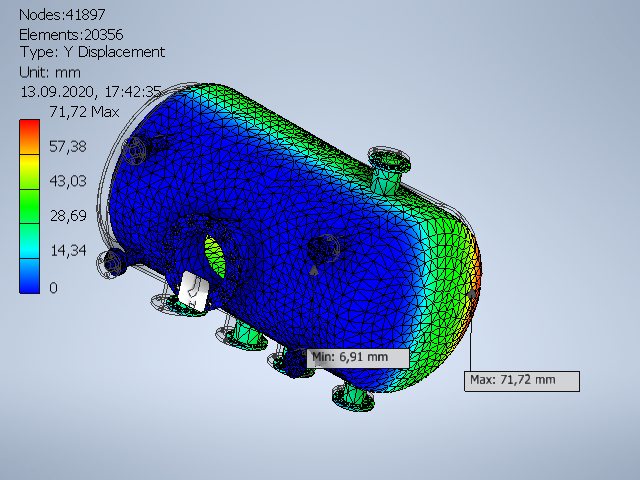Click the '57,38' legend value
The height and width of the screenshot is (480, 640).
(x=68, y=147)
